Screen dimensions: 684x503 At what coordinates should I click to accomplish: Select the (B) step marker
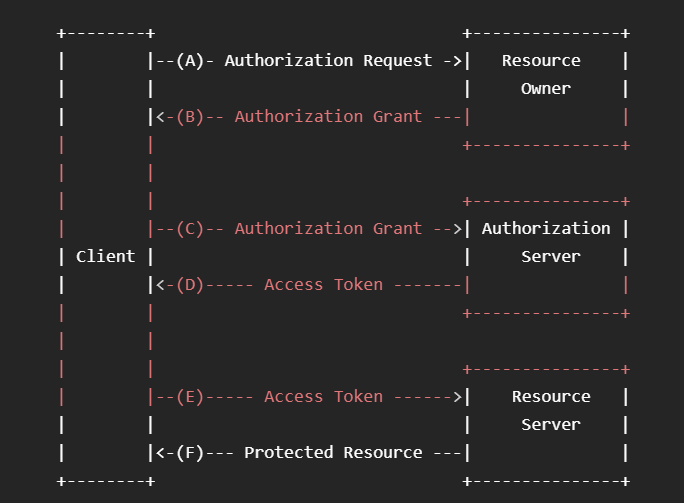[189, 117]
